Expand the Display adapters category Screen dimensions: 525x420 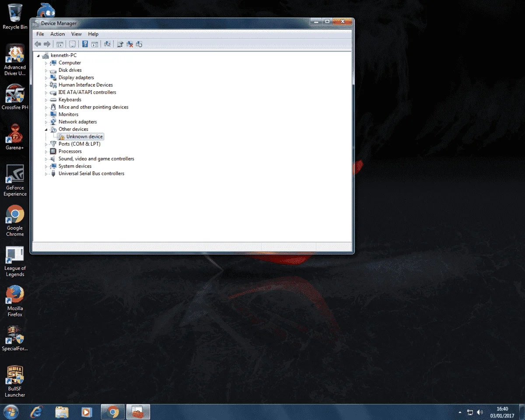46,78
